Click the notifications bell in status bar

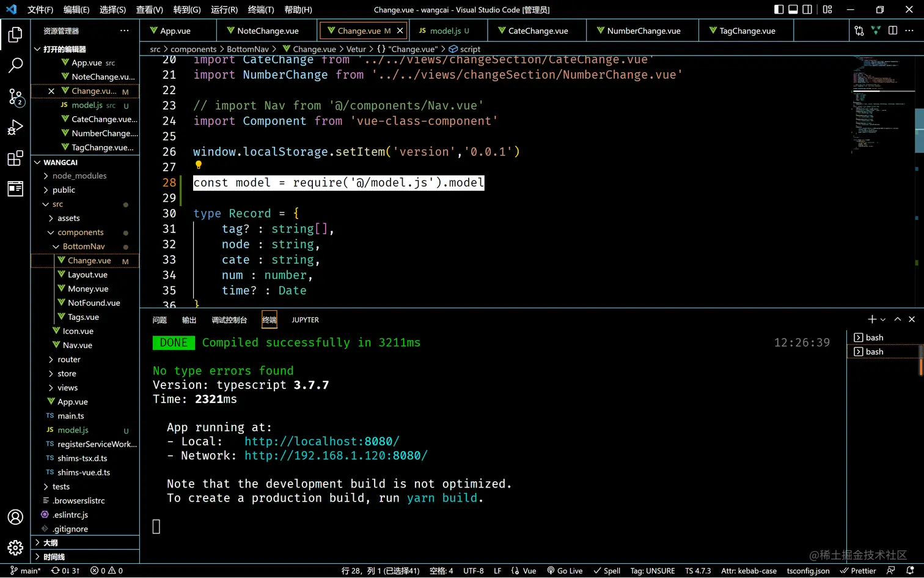pyautogui.click(x=910, y=571)
